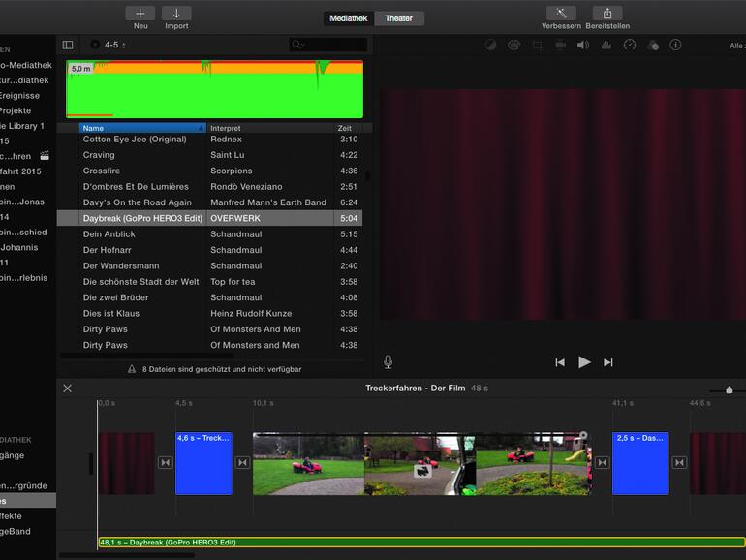Click the timeline zoom slider handle
The image size is (746, 560).
729,389
